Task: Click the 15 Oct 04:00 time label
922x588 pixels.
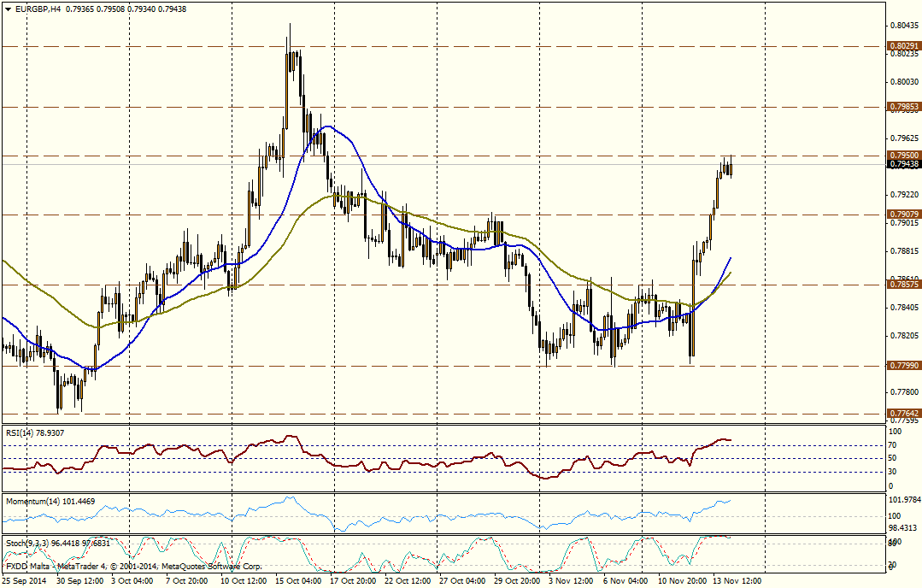Action: 299,581
